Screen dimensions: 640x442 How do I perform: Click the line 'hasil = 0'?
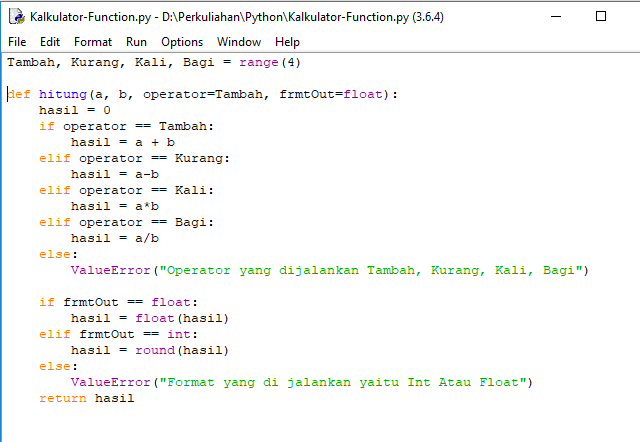tap(75, 110)
